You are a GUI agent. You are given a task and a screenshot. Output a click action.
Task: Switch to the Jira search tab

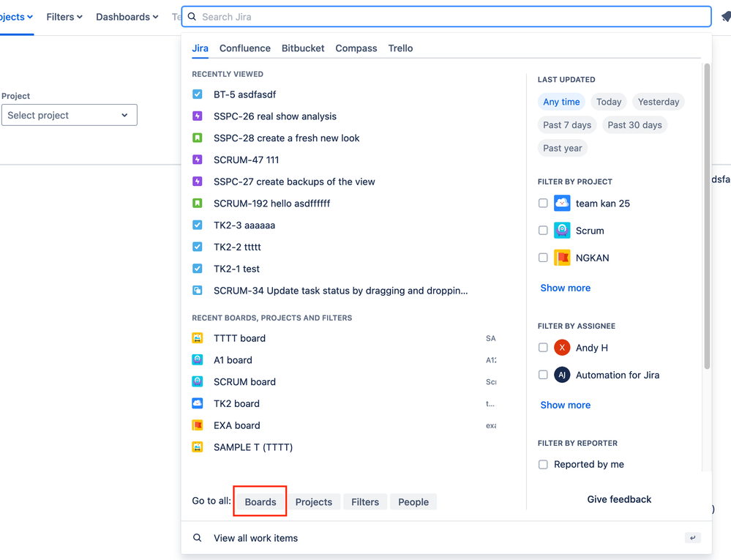pos(200,48)
